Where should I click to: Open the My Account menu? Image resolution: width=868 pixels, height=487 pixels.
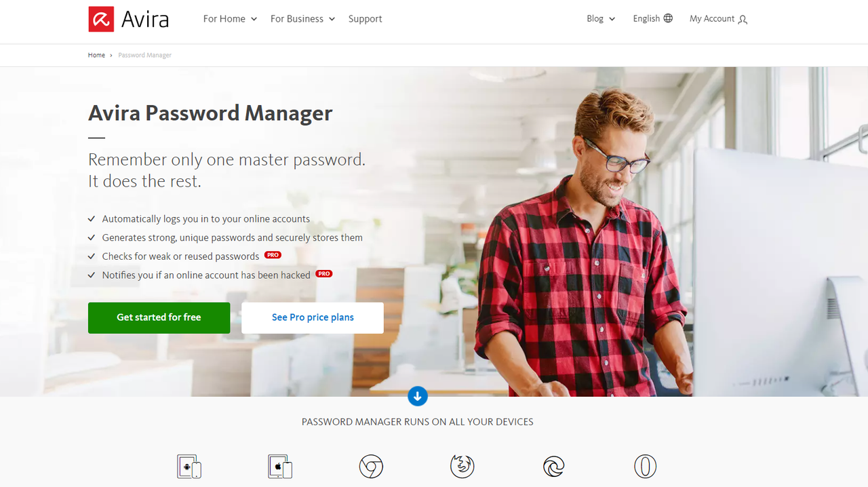[x=718, y=19]
